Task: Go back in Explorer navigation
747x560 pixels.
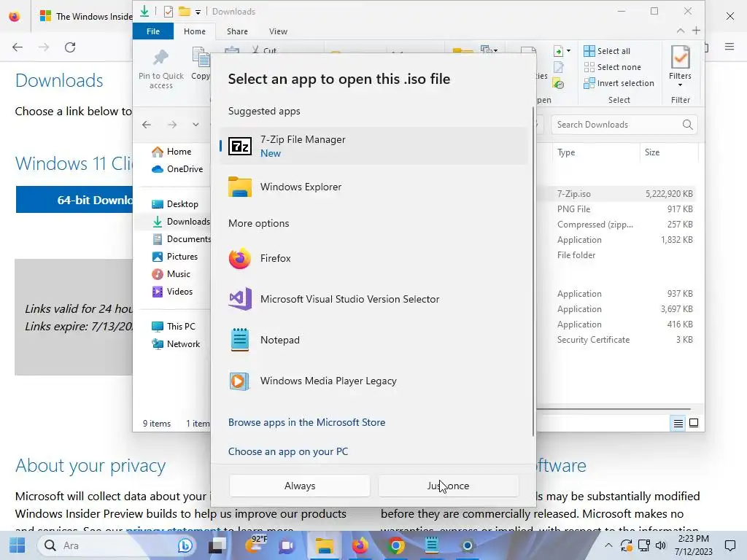Action: tap(146, 125)
